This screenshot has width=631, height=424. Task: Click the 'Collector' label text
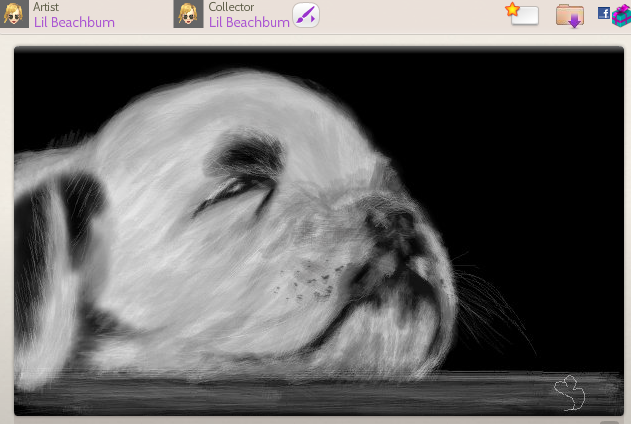click(x=231, y=7)
